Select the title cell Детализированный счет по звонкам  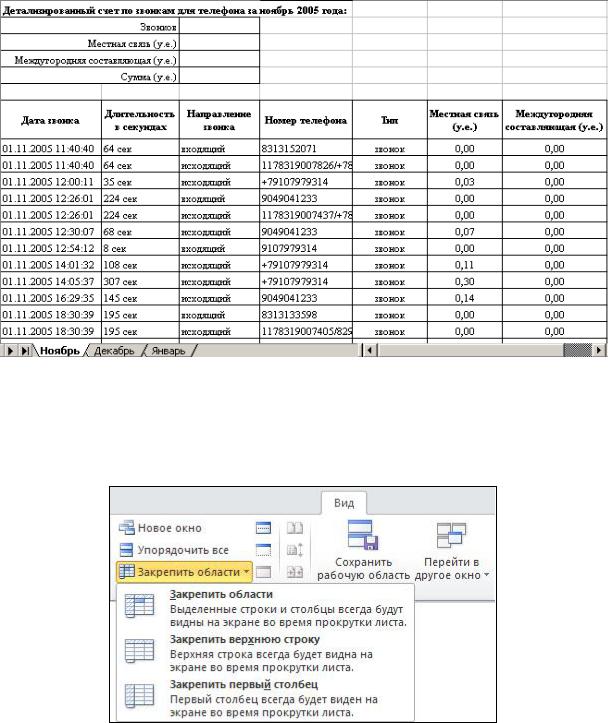pos(175,10)
